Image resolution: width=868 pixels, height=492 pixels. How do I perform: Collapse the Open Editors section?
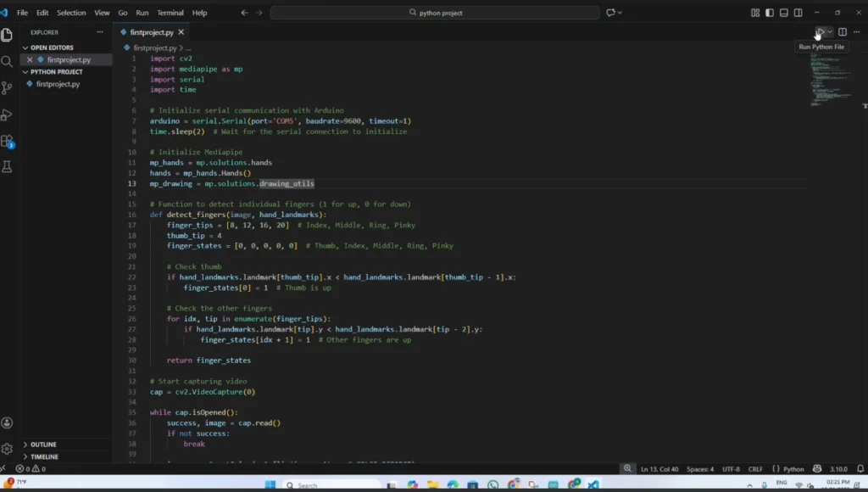[52, 48]
